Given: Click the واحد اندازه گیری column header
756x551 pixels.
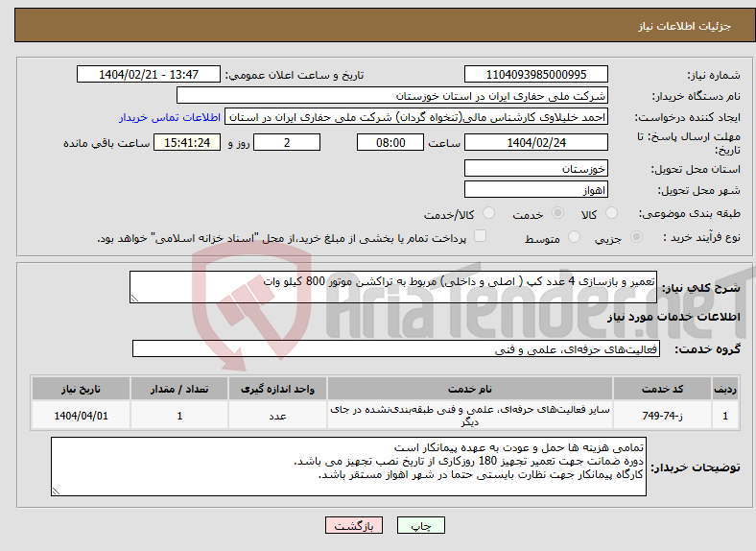Looking at the screenshot, I should pyautogui.click(x=277, y=389).
